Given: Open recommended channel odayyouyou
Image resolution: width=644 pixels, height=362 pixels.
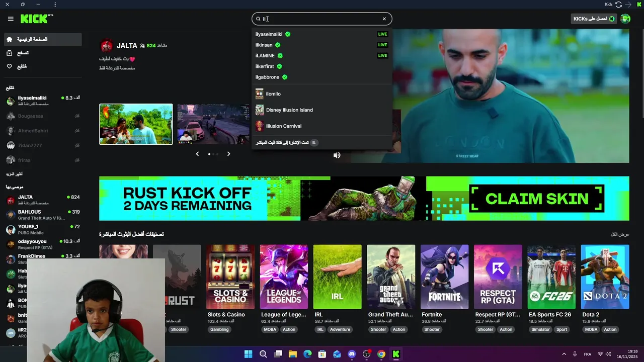Looking at the screenshot, I should point(43,244).
